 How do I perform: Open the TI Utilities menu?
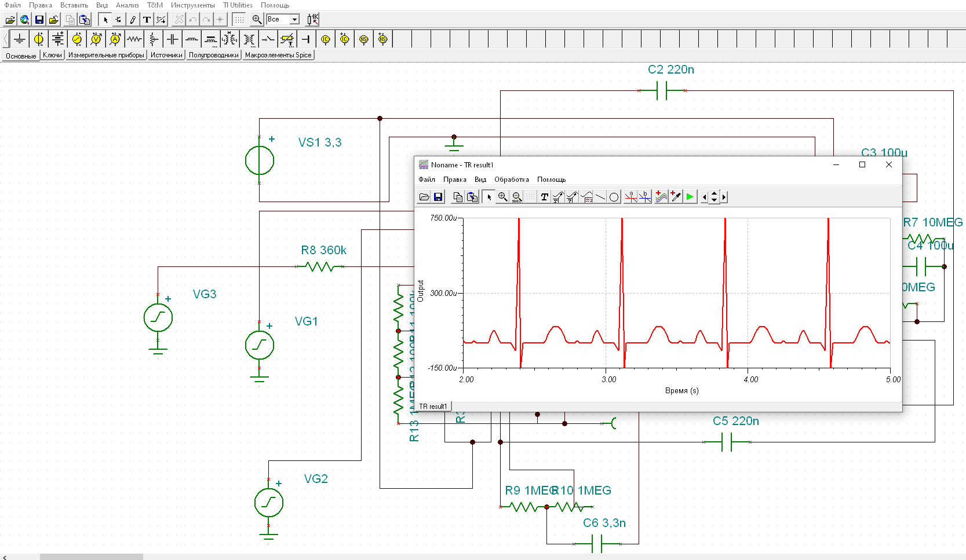pyautogui.click(x=238, y=5)
